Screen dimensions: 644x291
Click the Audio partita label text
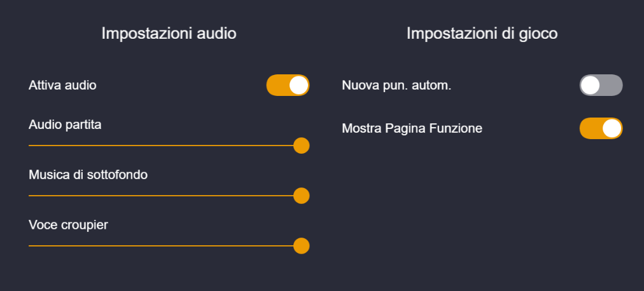(65, 125)
